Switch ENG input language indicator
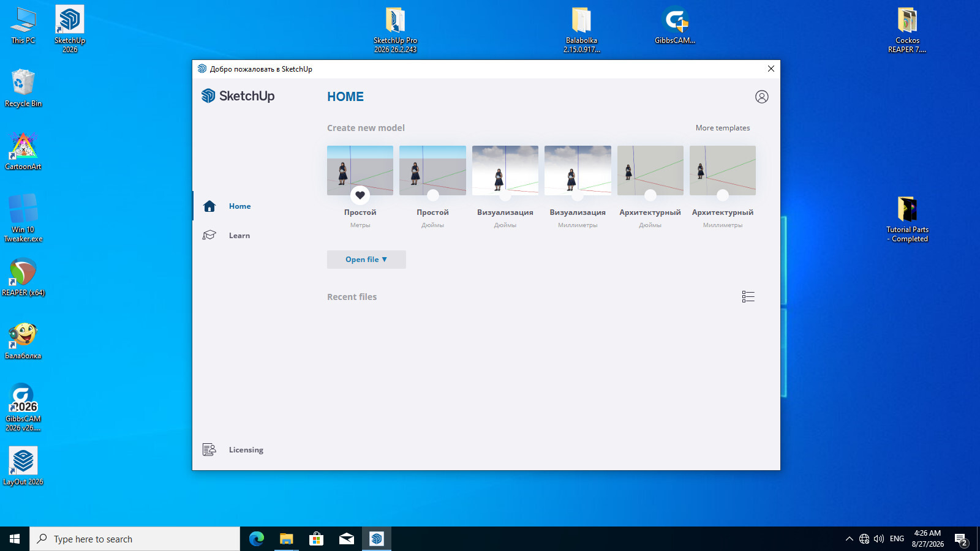 click(x=897, y=539)
